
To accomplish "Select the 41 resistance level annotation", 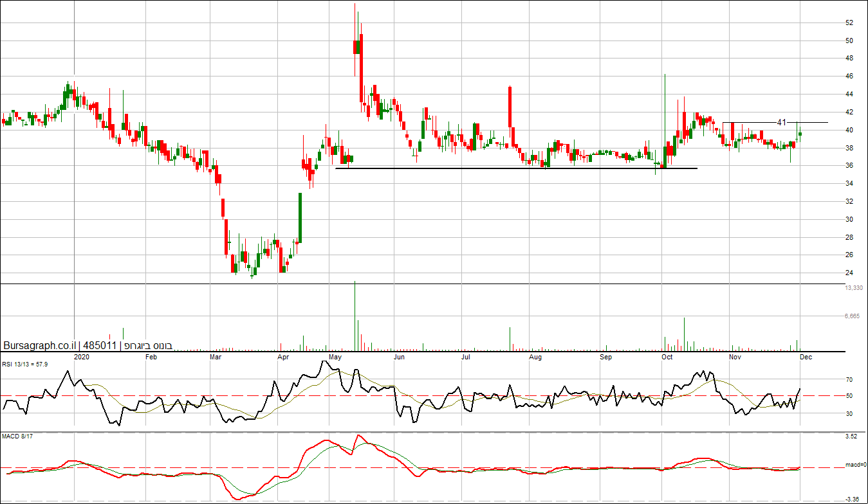I will tap(782, 122).
